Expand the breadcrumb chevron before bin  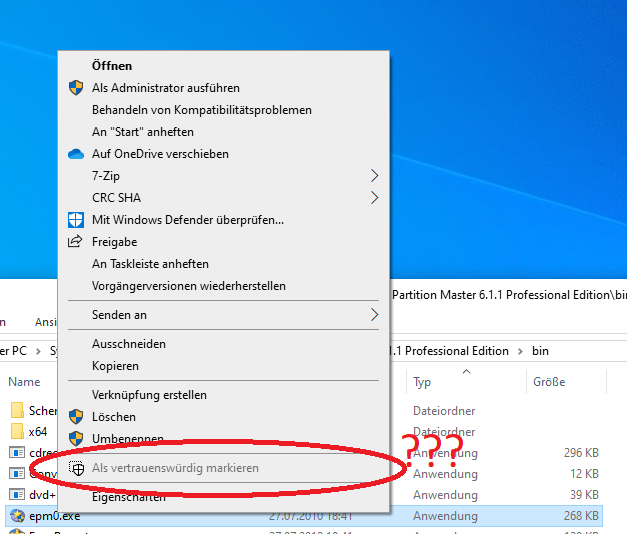coord(520,351)
